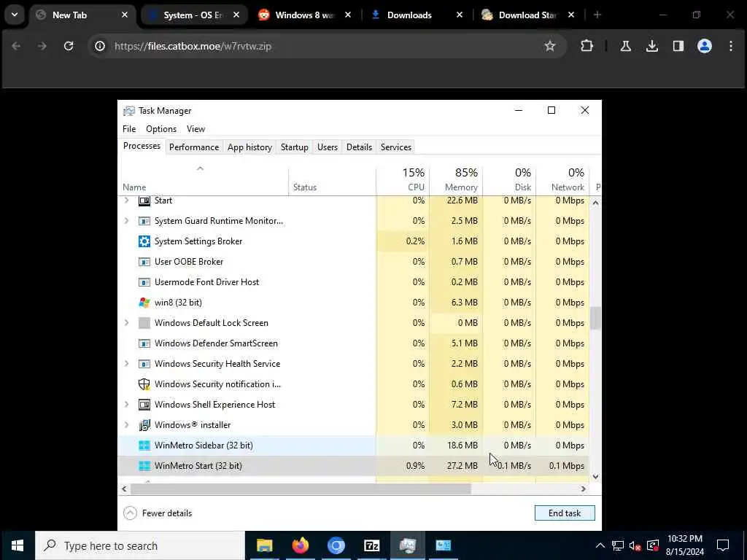The width and height of the screenshot is (747, 560).
Task: Open Firefox from the taskbar
Action: pos(300,545)
